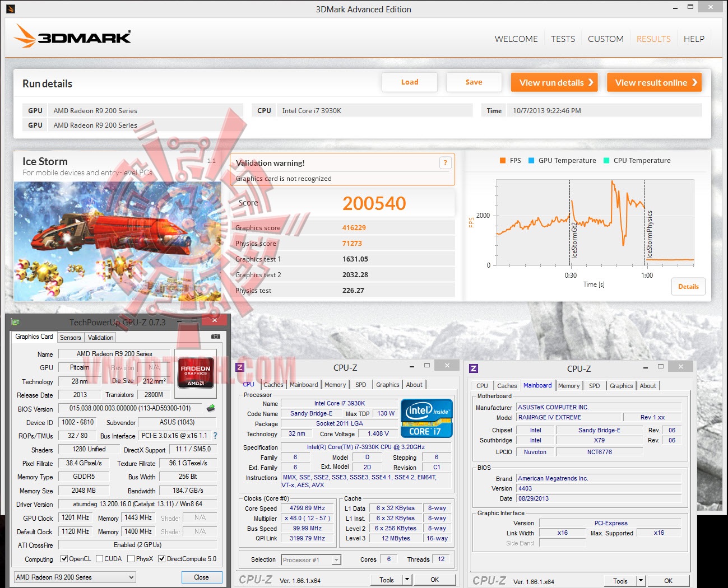Click the FPS performance graph
This screenshot has height=588, width=728.
tap(595, 223)
